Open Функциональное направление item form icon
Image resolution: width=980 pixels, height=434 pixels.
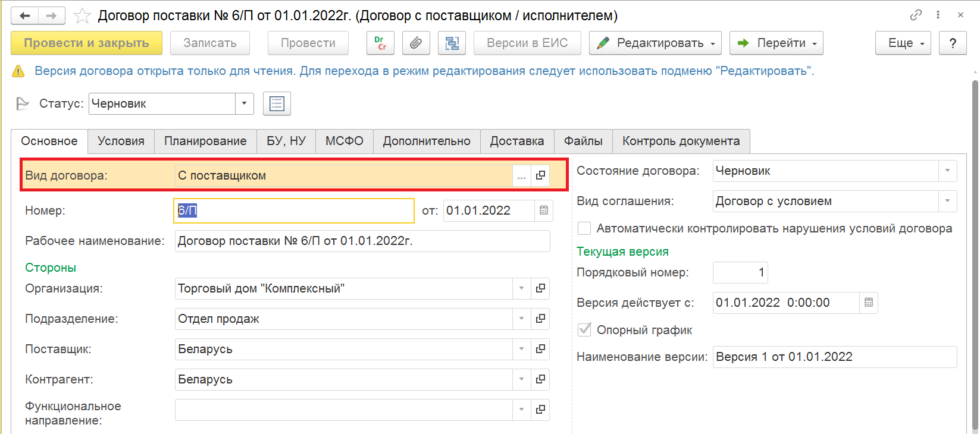tap(540, 410)
